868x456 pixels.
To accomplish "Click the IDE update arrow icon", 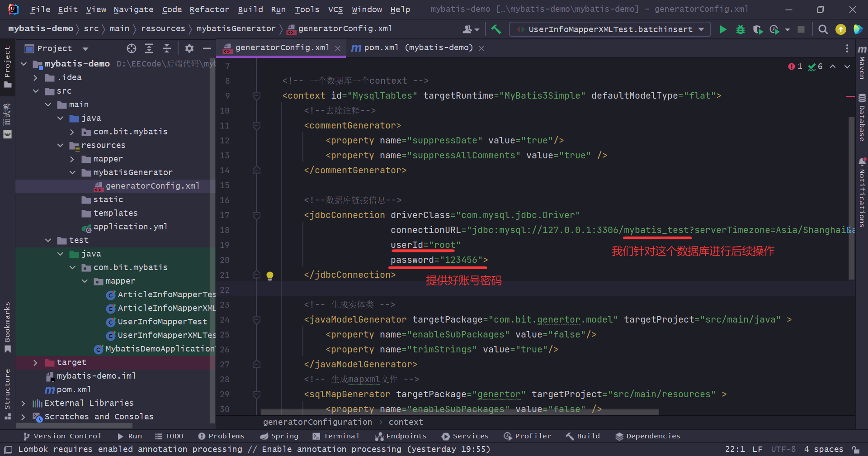I will pos(840,29).
